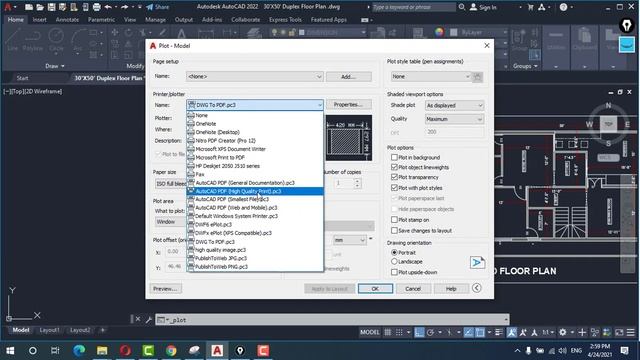Click the Redo arrow icon

point(124,7)
